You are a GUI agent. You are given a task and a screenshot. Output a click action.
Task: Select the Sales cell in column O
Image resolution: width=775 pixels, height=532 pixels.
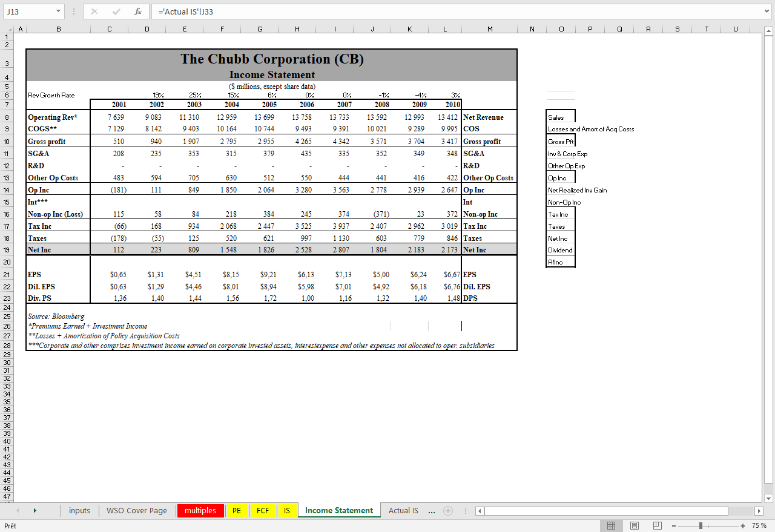tap(560, 117)
